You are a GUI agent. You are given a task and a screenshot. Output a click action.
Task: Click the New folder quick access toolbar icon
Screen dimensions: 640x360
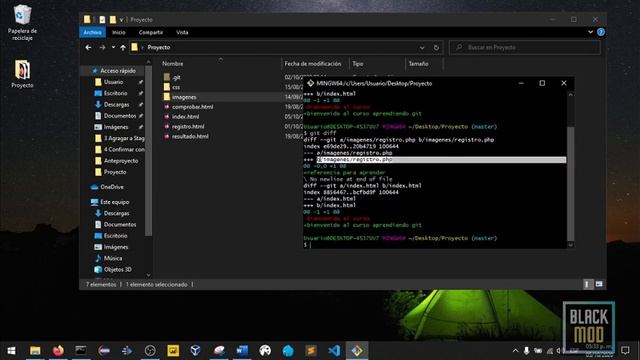(113, 19)
